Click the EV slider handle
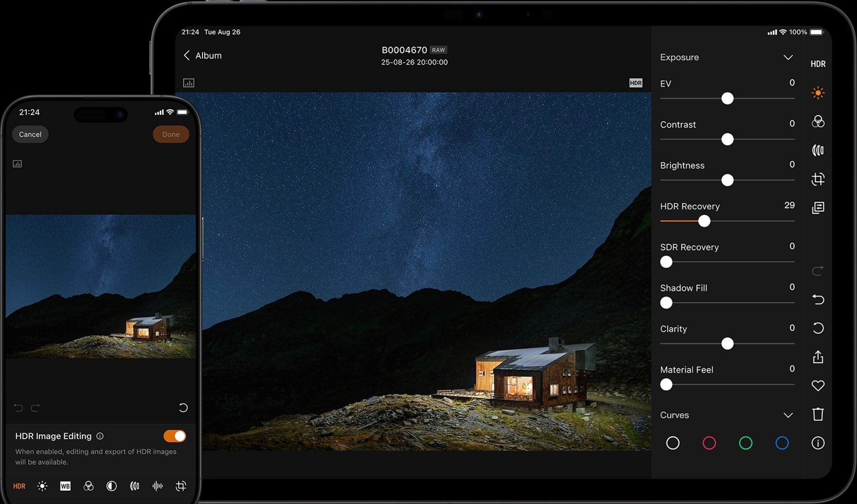857x504 pixels. (x=727, y=98)
